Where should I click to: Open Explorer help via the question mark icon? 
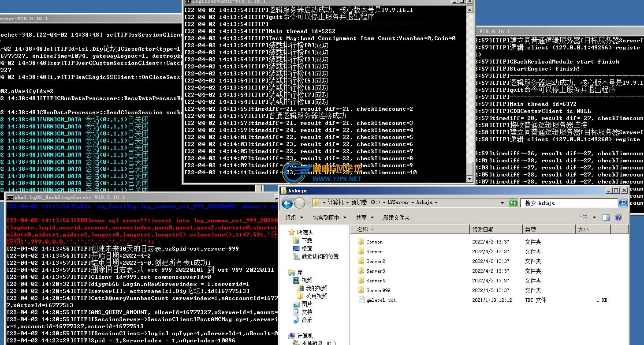[618, 217]
